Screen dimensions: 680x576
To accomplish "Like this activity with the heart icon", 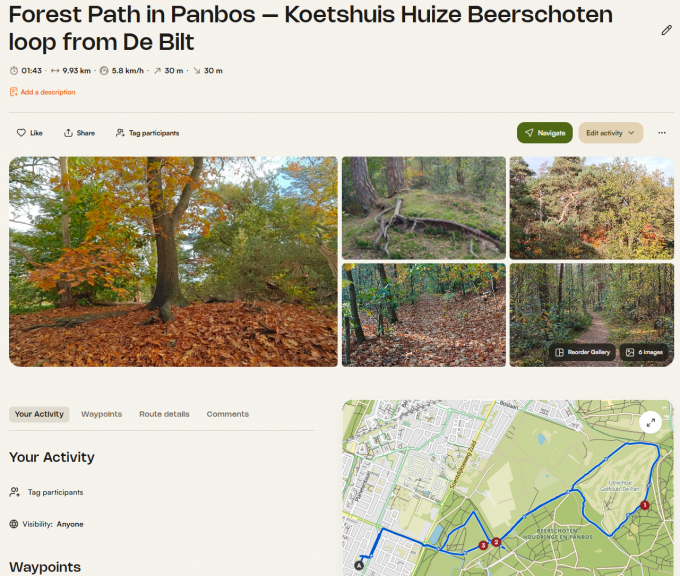I will pos(29,133).
